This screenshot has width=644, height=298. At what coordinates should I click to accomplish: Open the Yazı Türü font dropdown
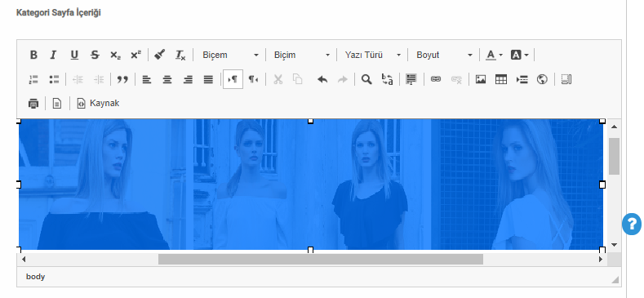[x=372, y=55]
